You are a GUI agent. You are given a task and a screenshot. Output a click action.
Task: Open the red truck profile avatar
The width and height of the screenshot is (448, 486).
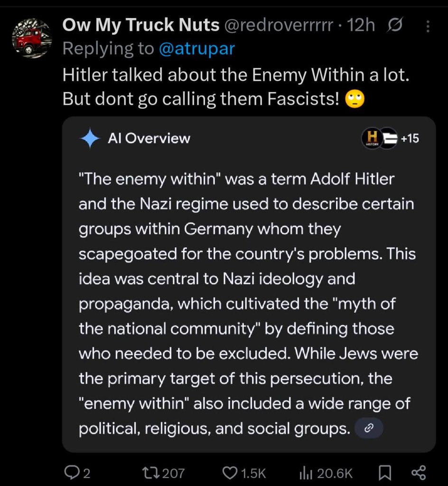point(31,39)
